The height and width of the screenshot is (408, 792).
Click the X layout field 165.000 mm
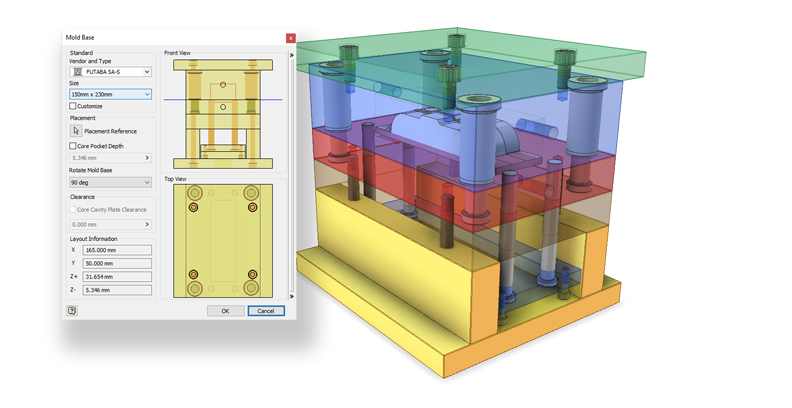[x=117, y=250]
